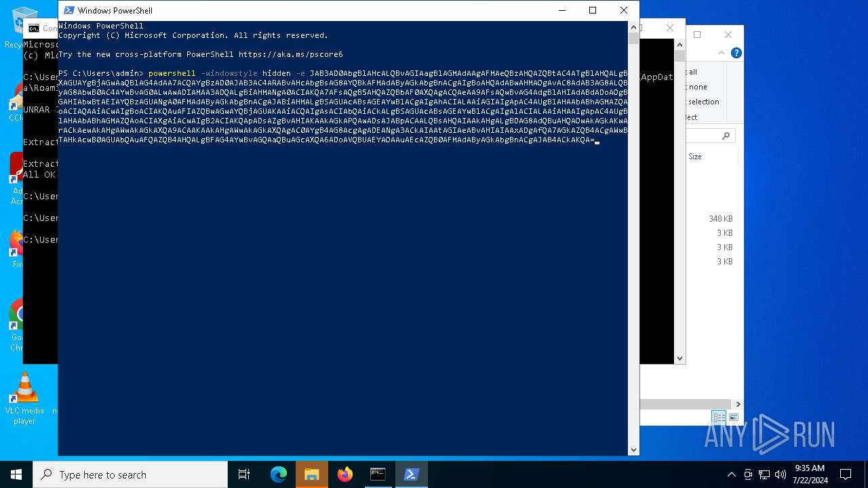
Task: Minimize the Windows PowerShell window
Action: tap(561, 10)
